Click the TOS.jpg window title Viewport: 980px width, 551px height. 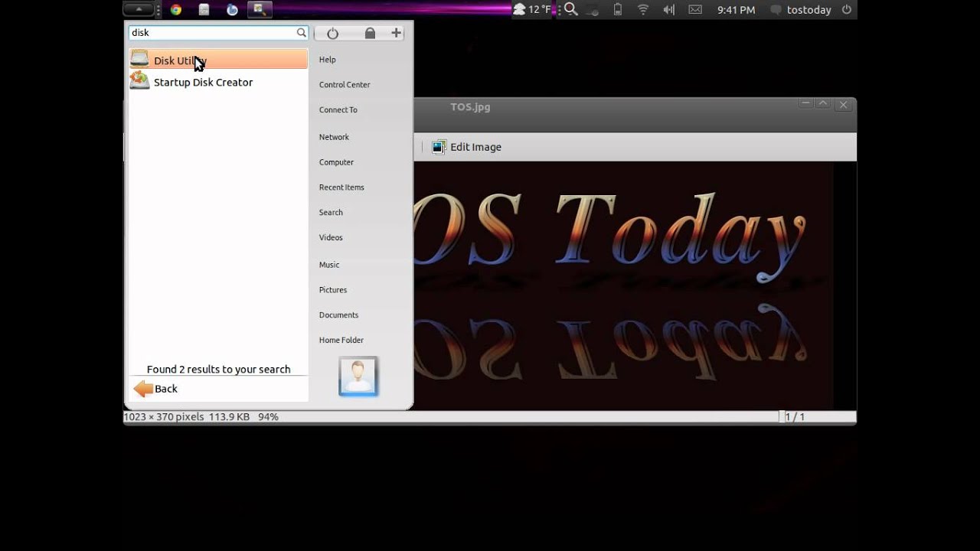470,107
